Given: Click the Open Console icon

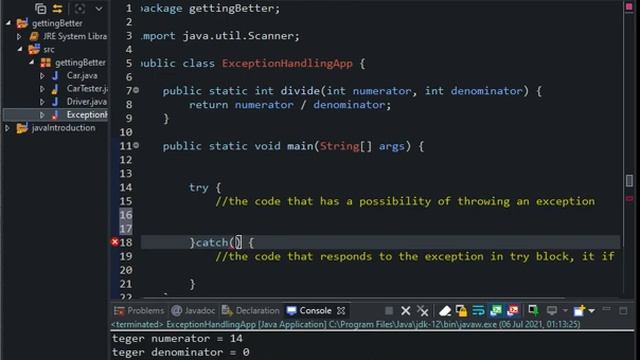Looking at the screenshot, I should coord(579,311).
